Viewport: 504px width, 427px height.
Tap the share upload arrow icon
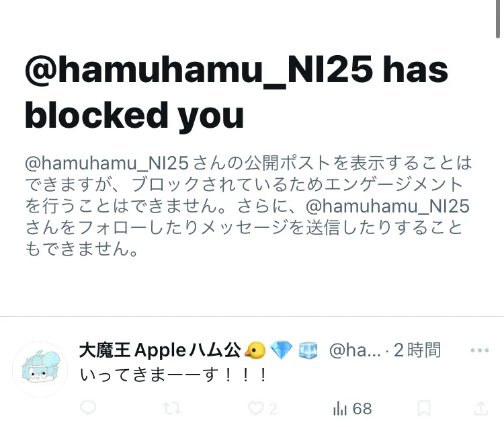pyautogui.click(x=481, y=408)
